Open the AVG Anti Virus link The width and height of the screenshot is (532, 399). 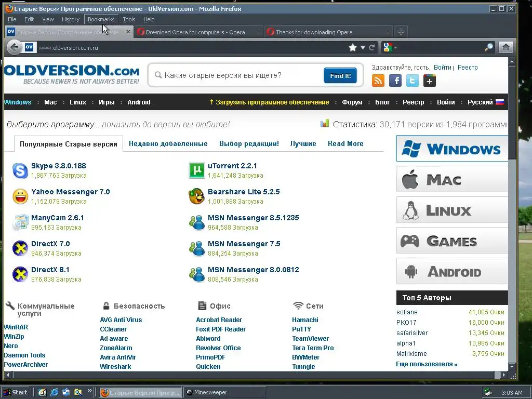(x=121, y=320)
